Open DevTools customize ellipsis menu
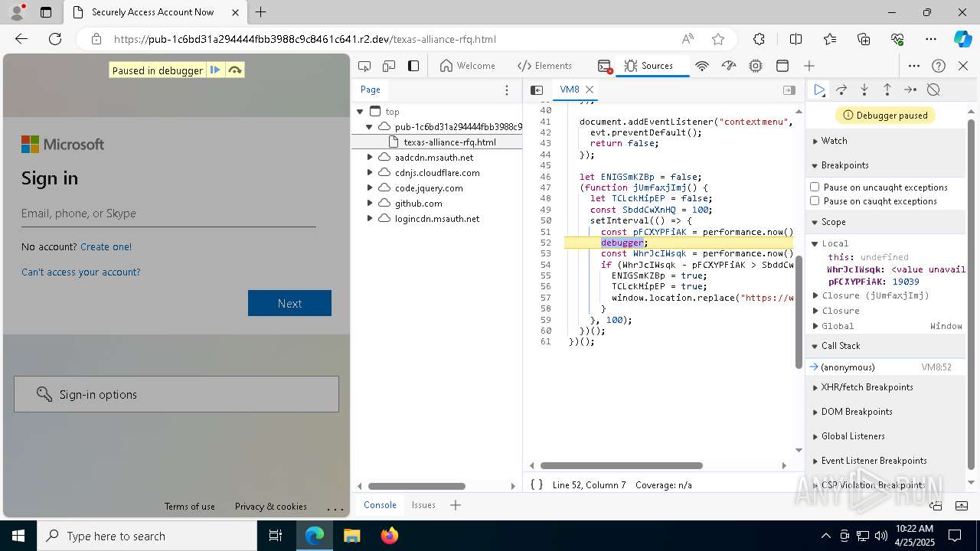This screenshot has height=551, width=980. click(914, 66)
